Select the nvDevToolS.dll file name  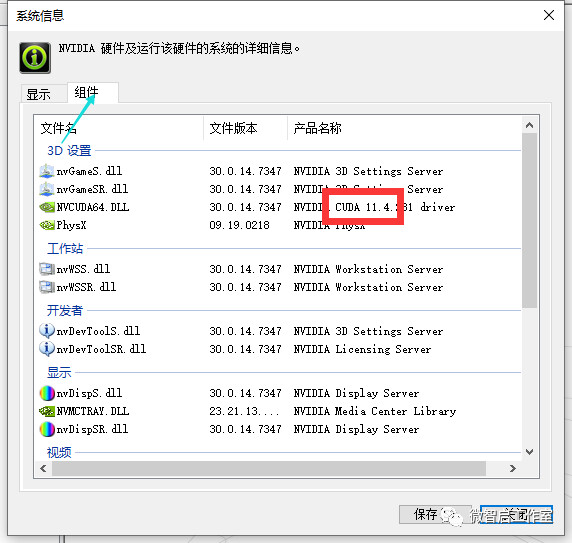pyautogui.click(x=98, y=331)
